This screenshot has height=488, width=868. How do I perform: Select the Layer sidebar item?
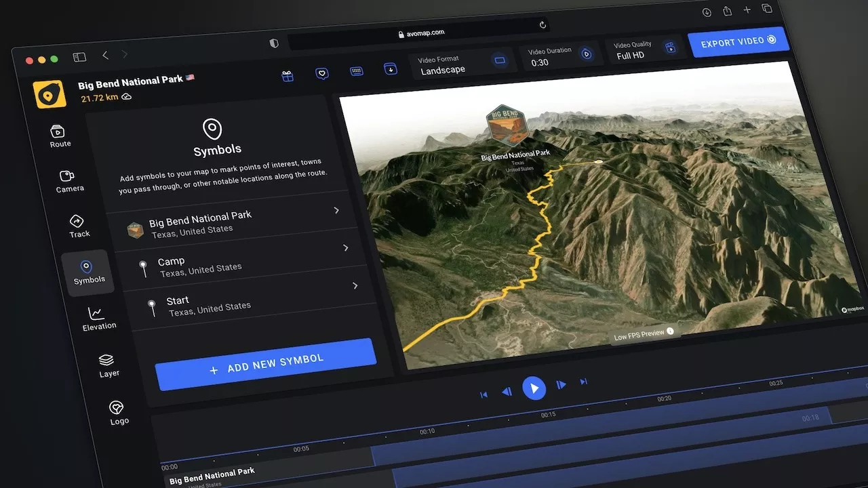(x=108, y=365)
